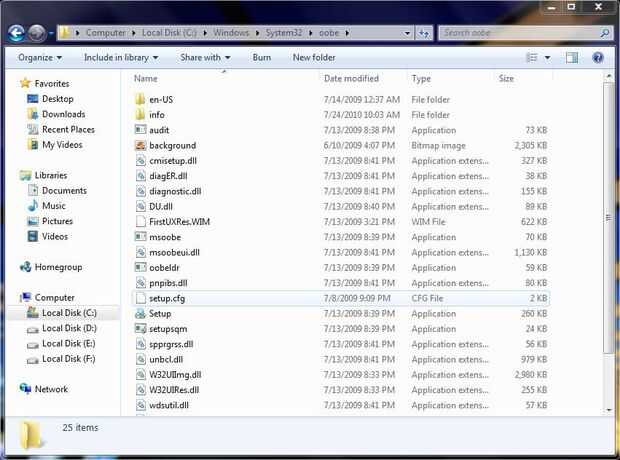Screen dimensions: 620x460
Task: Select Network in the navigation pane
Action: (51, 390)
